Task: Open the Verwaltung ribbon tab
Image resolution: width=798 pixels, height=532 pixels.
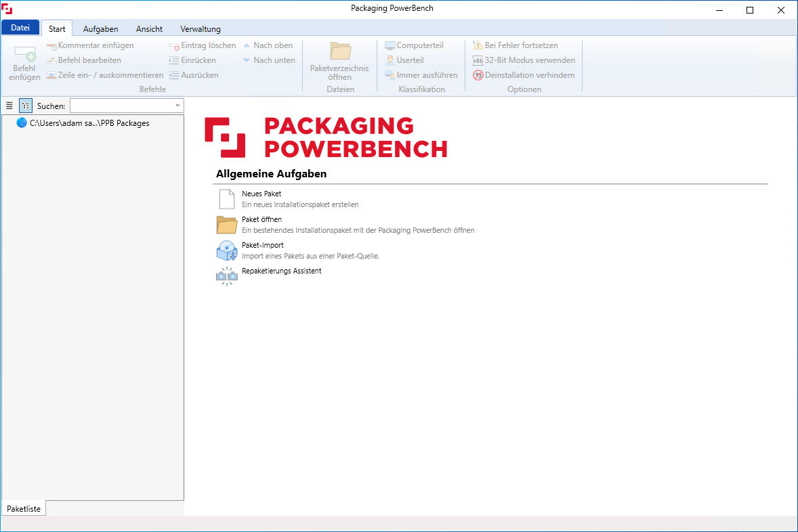Action: 200,29
